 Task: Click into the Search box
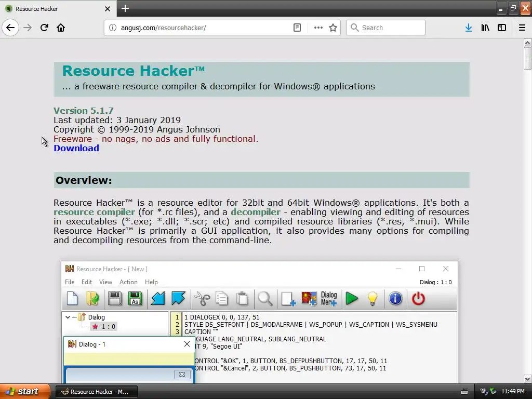point(386,28)
